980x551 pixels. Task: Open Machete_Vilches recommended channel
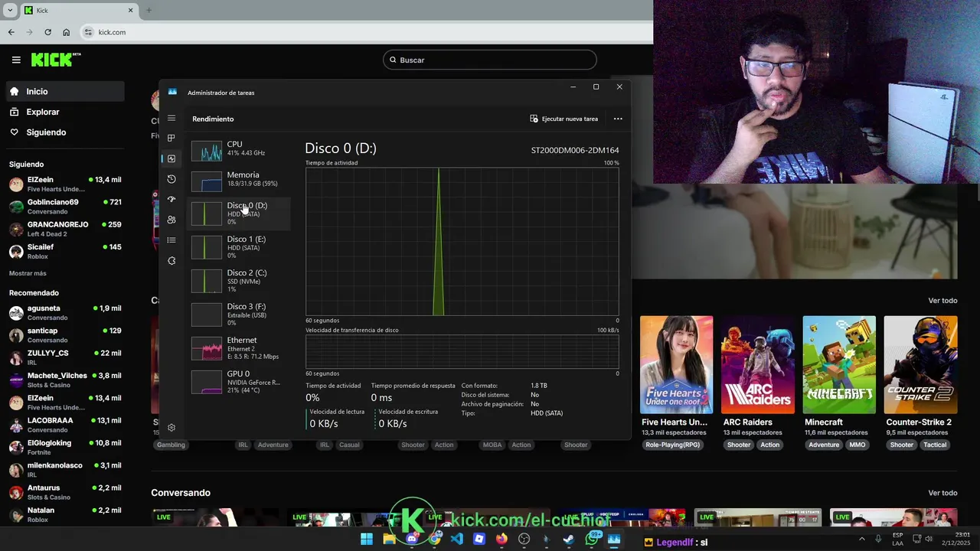pos(65,380)
